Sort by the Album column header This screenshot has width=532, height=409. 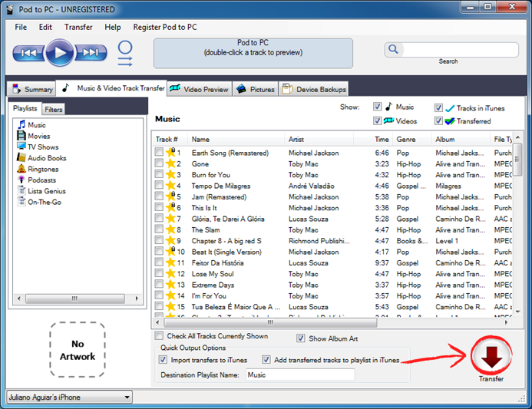tap(461, 140)
